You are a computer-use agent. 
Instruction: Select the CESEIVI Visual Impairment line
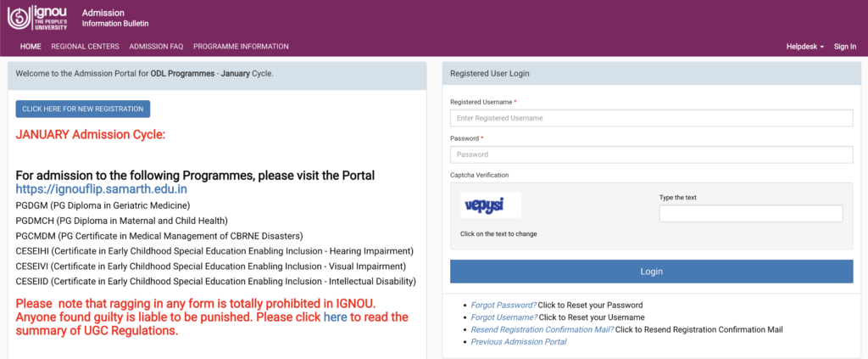(211, 266)
